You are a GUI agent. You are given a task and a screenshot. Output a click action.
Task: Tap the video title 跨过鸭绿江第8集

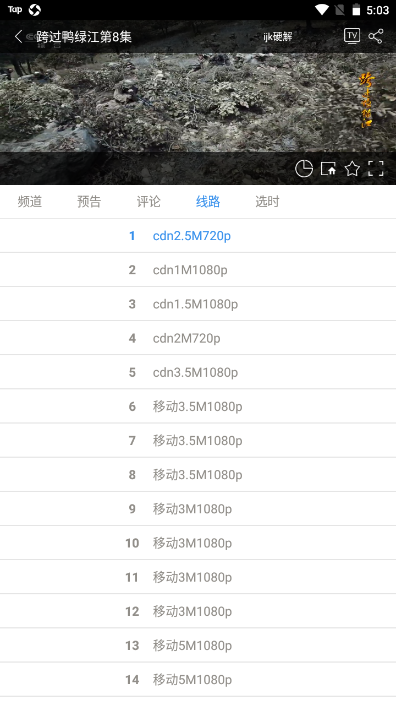pyautogui.click(x=84, y=36)
